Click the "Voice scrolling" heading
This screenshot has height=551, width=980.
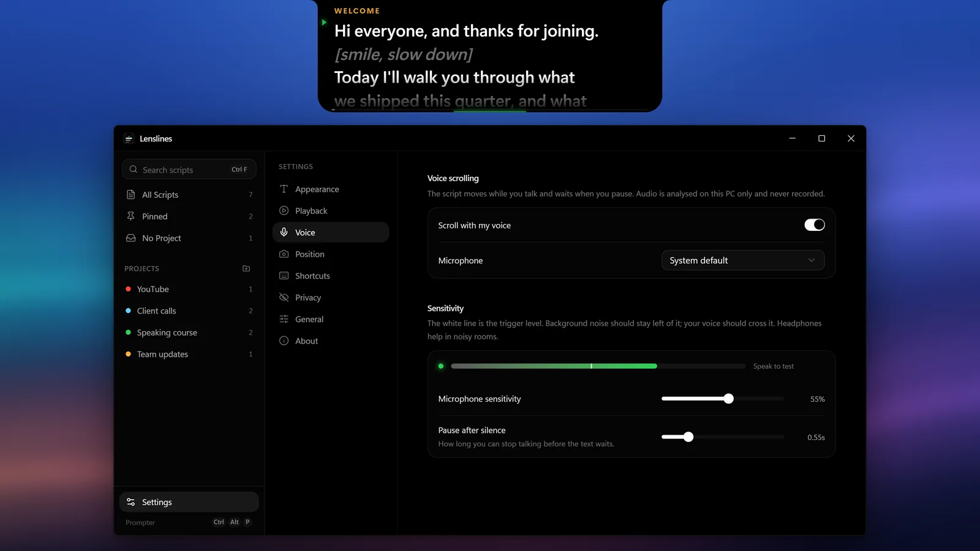[x=453, y=178]
